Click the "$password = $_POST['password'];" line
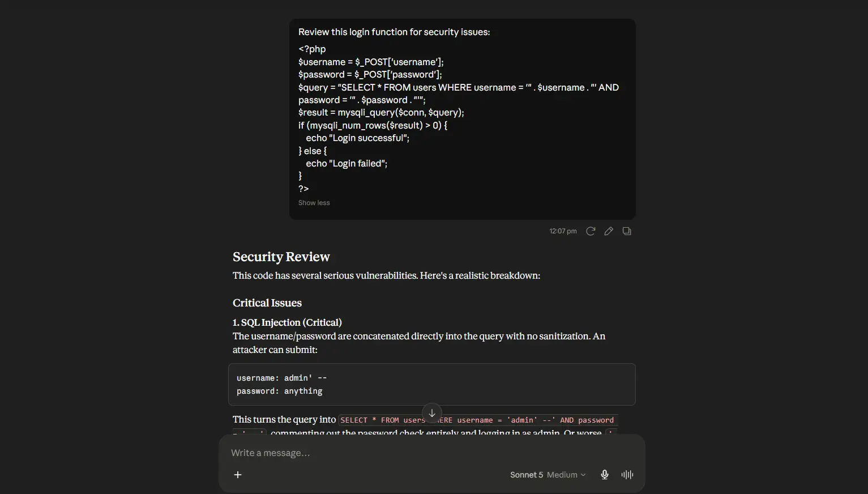The width and height of the screenshot is (868, 494). pyautogui.click(x=370, y=74)
